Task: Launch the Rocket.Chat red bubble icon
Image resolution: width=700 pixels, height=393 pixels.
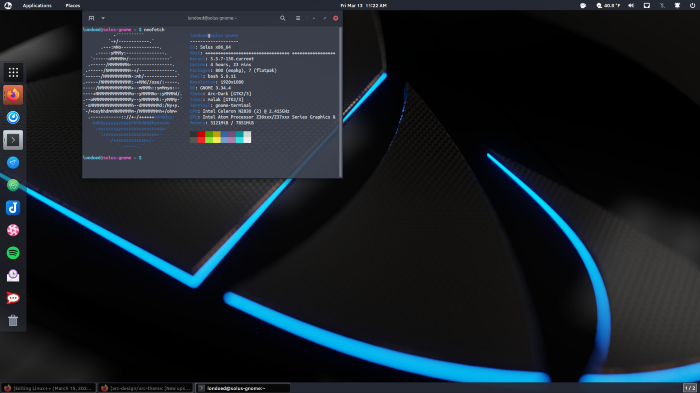Action: (x=13, y=298)
